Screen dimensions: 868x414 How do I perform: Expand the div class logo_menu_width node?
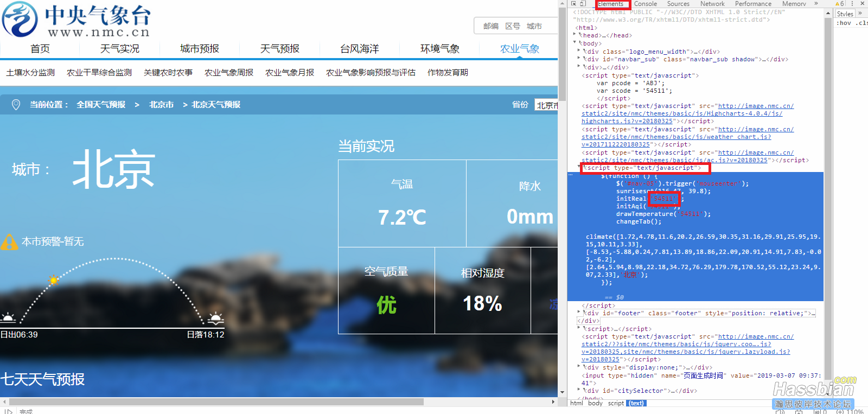tap(578, 51)
